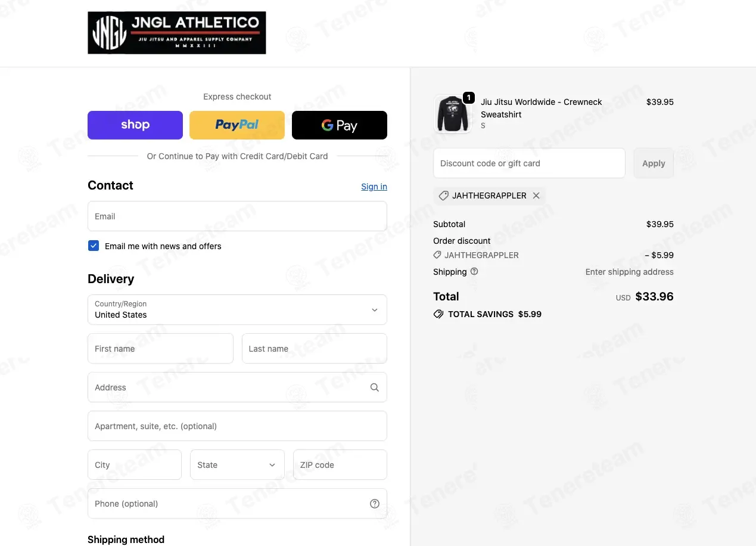Click the Total amount $33.96
The height and width of the screenshot is (546, 756).
click(655, 296)
